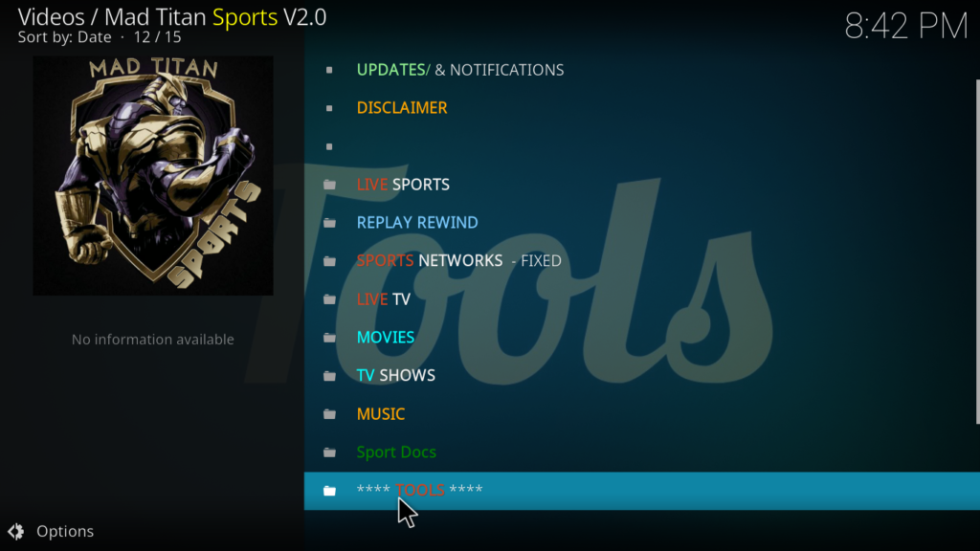The height and width of the screenshot is (551, 980).
Task: Click the Options gear icon
Action: tap(15, 532)
